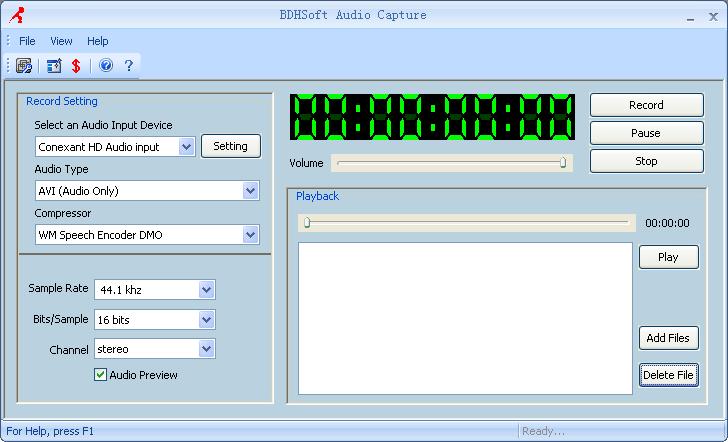
Task: Click the red dollar sign icon
Action: (x=76, y=66)
